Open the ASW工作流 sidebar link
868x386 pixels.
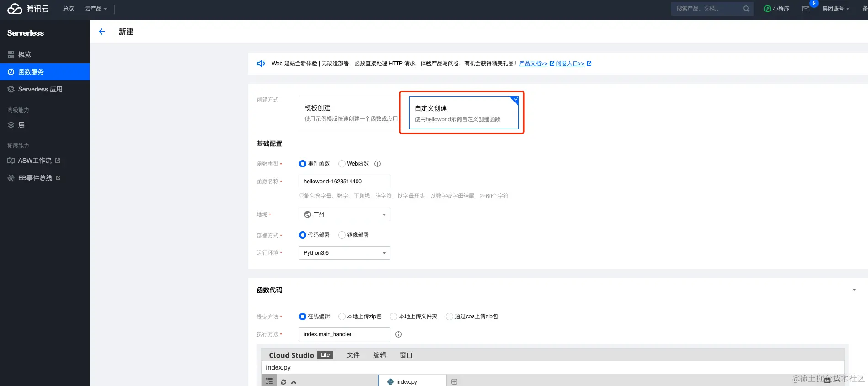45,161
